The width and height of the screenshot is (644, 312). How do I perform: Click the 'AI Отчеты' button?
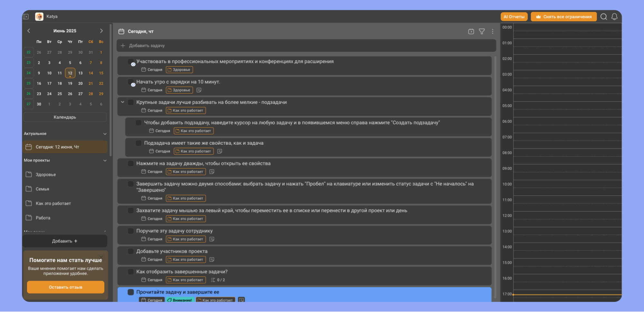click(x=514, y=17)
